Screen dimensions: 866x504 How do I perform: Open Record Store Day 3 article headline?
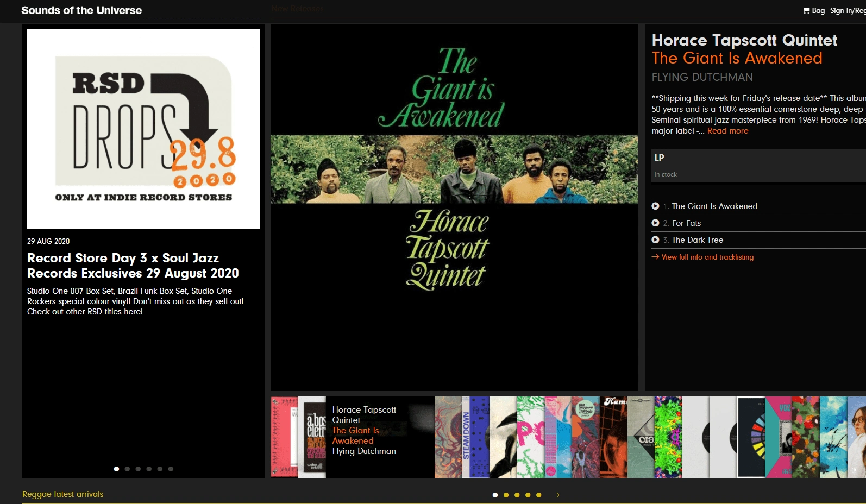133,266
